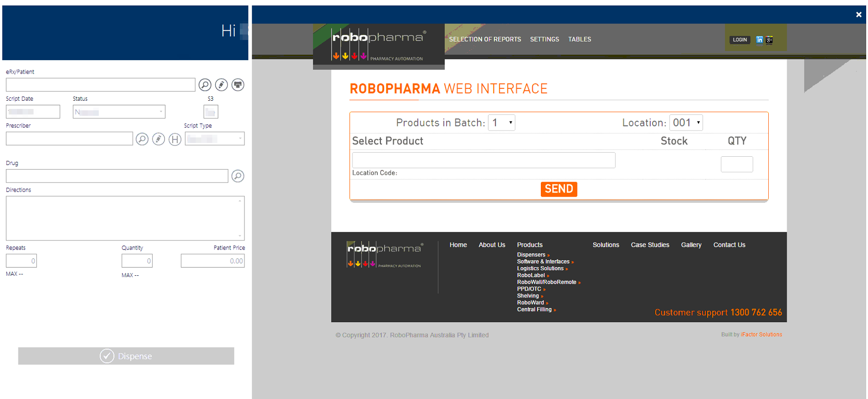
Task: Focus the Quantity number field
Action: (137, 261)
